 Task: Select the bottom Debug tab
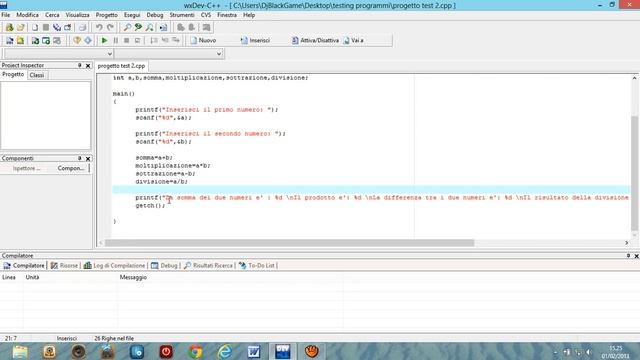164,265
